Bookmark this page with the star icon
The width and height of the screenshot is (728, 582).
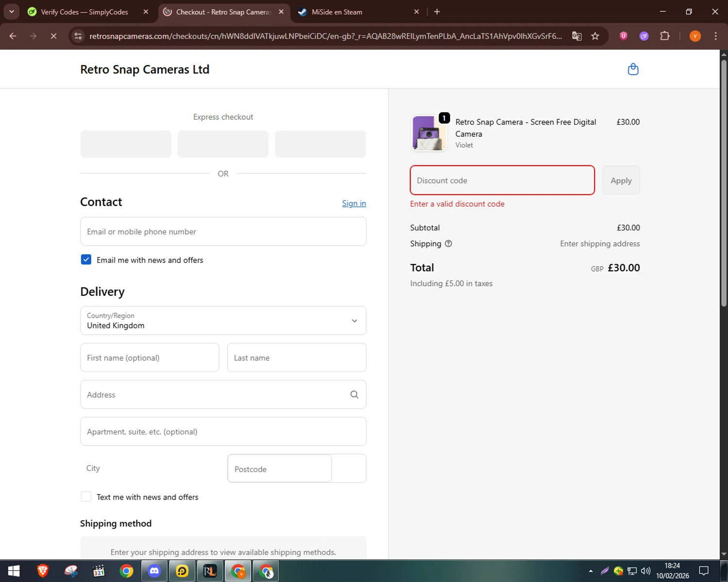[595, 36]
